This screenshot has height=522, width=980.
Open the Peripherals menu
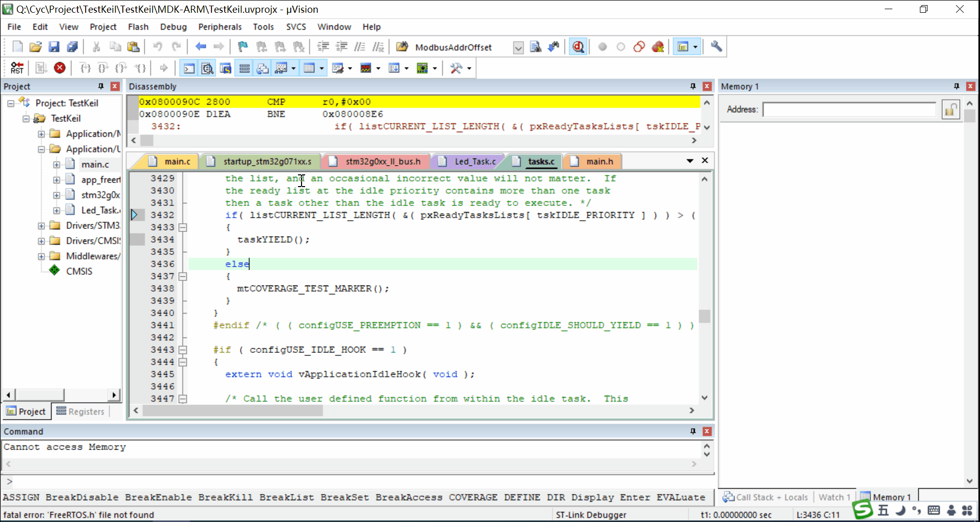pos(220,27)
